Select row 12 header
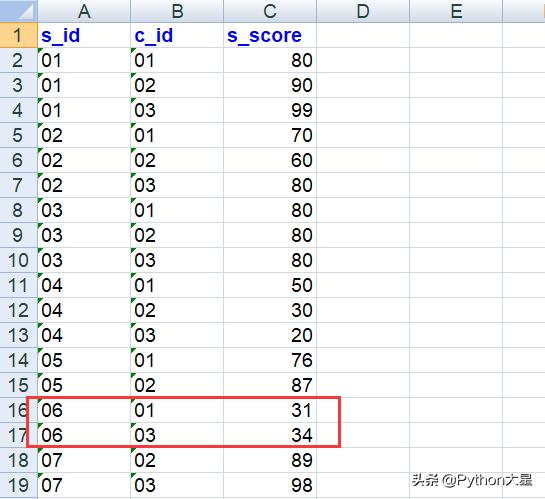 point(18,310)
